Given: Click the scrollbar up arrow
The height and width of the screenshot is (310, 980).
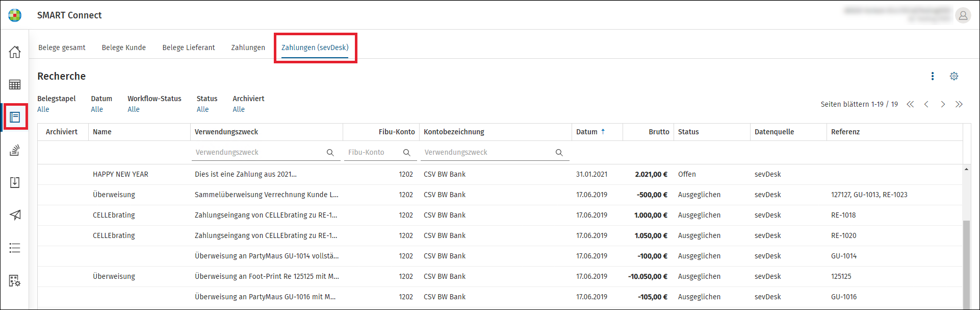Looking at the screenshot, I should coord(966,169).
